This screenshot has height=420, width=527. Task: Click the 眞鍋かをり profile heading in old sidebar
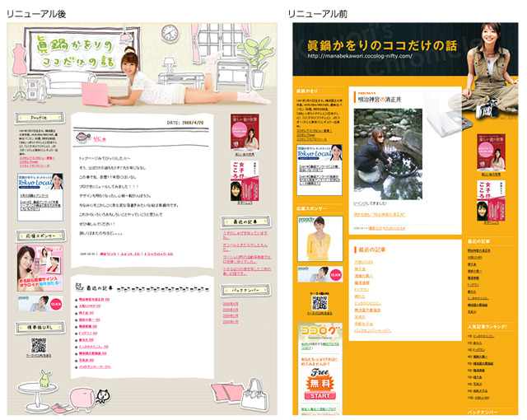307,91
